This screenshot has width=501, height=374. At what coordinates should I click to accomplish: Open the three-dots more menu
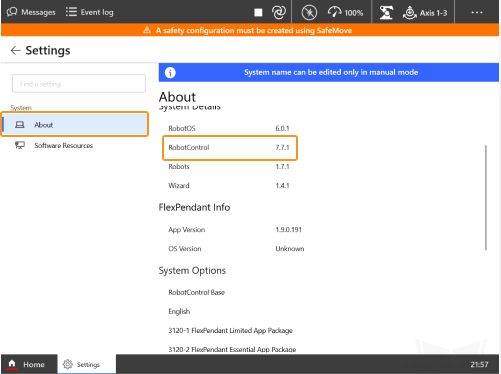point(477,12)
